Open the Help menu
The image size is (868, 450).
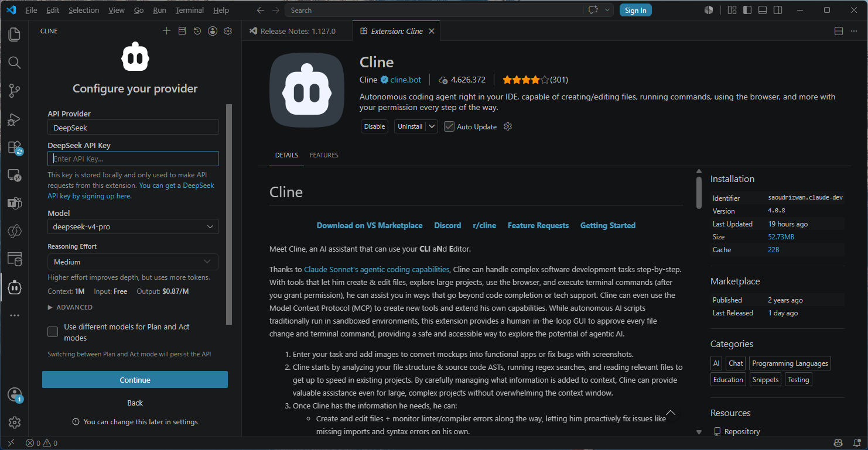click(x=221, y=10)
